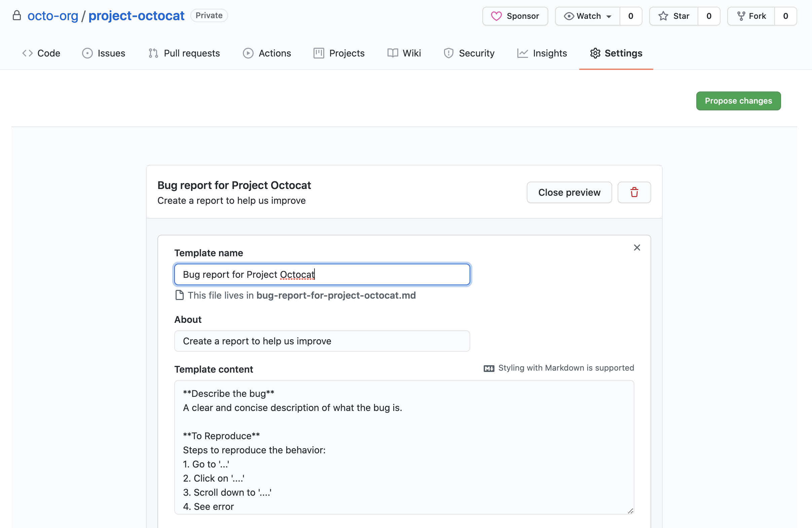Click the delete trash icon for template
Screen dimensions: 812x528
[x=634, y=192]
